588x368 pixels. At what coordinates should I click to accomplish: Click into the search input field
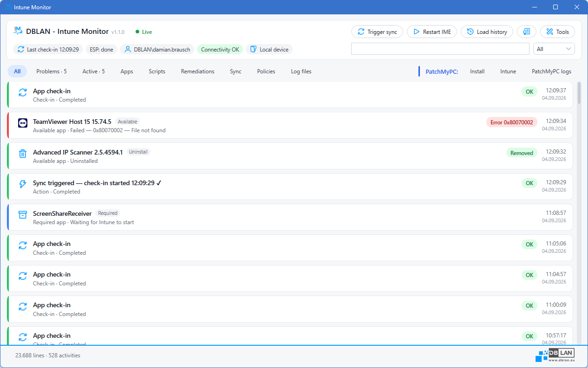coord(440,49)
